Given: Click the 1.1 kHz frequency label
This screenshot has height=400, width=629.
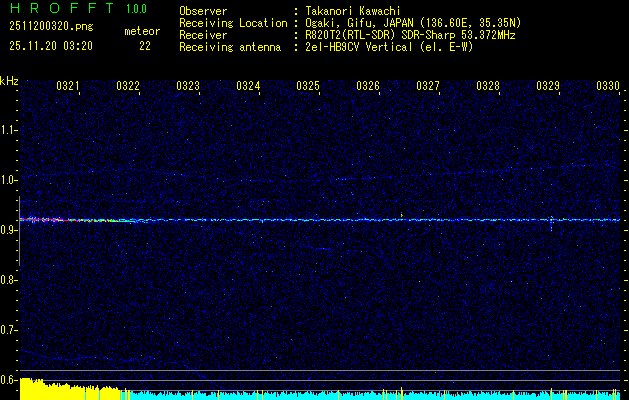Looking at the screenshot, I should pyautogui.click(x=9, y=130).
